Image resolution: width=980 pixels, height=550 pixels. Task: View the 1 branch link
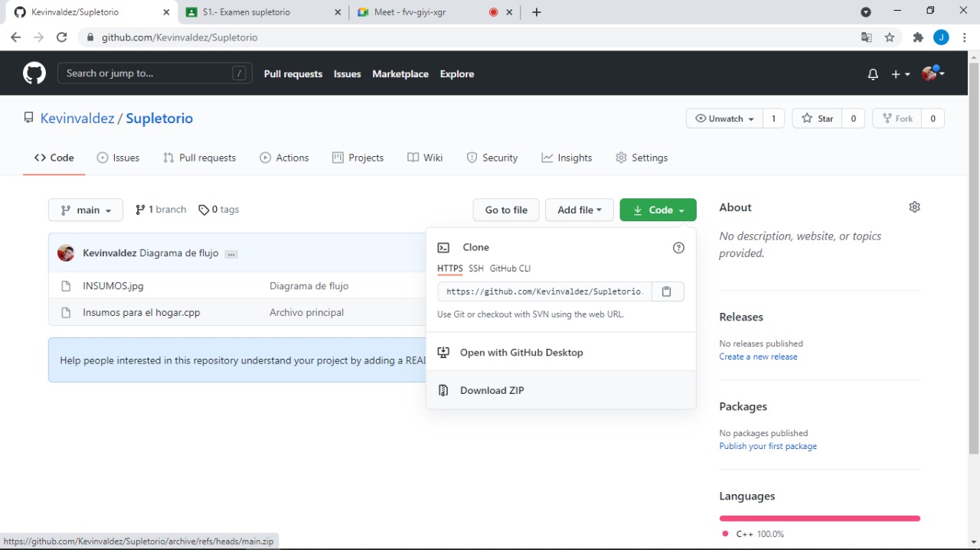click(x=161, y=210)
